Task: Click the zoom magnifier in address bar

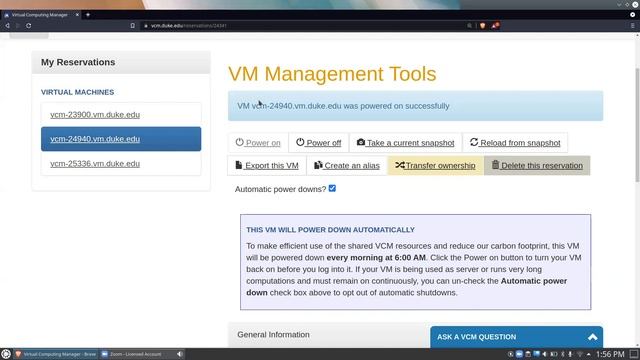Action: [469, 25]
